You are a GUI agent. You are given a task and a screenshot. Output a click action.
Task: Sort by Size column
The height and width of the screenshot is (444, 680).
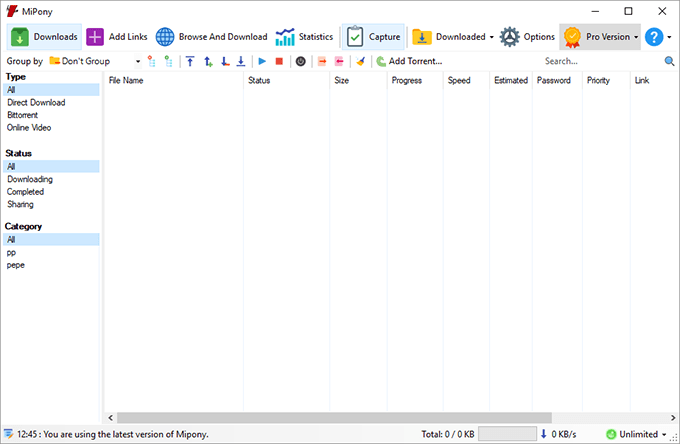click(358, 80)
